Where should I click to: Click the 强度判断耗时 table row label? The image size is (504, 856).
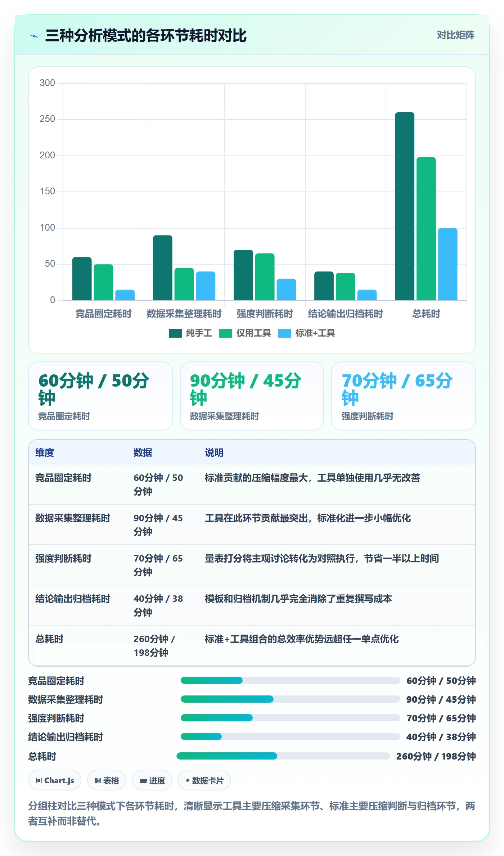click(x=63, y=558)
